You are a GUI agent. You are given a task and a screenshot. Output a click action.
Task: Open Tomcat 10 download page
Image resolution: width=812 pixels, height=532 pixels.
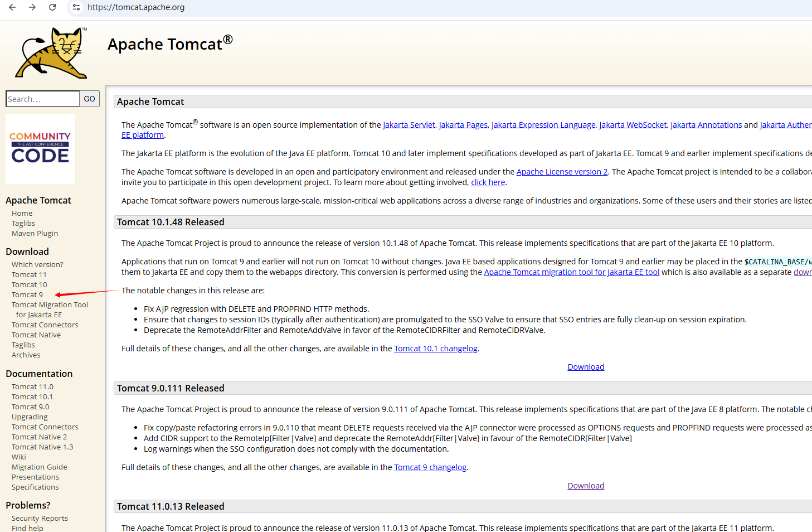30,285
